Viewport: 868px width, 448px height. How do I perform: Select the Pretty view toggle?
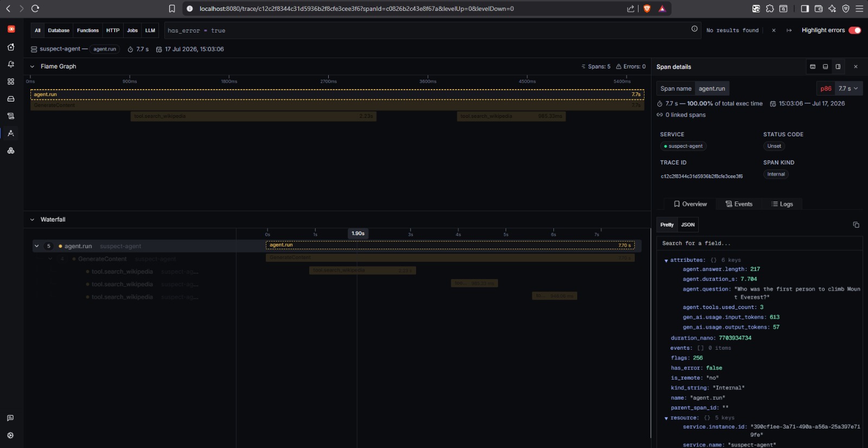click(667, 225)
